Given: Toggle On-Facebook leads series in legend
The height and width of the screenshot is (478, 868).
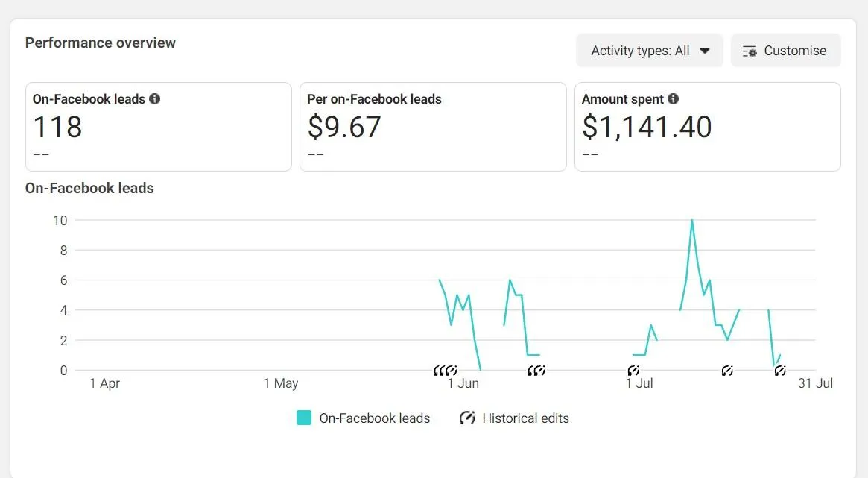Looking at the screenshot, I should point(374,418).
